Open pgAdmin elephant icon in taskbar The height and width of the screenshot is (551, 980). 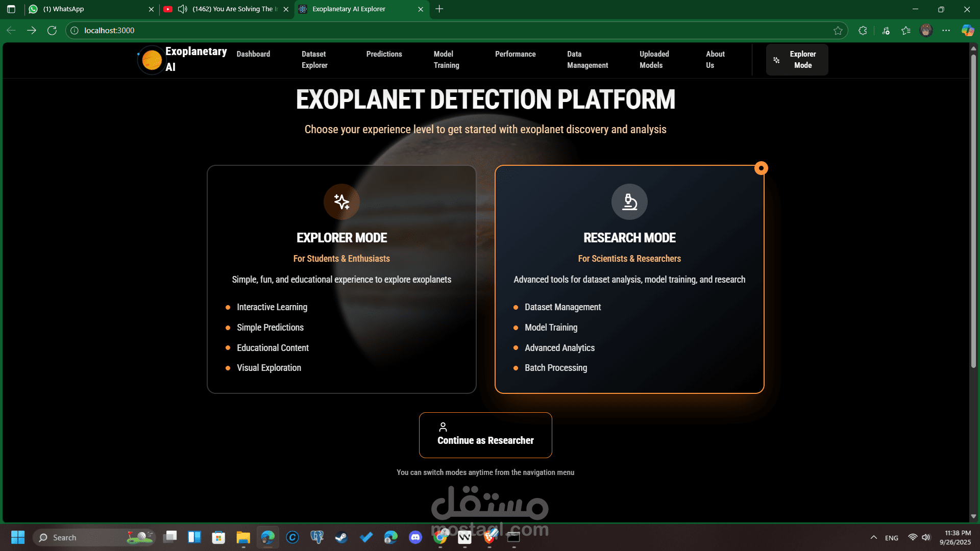(317, 537)
